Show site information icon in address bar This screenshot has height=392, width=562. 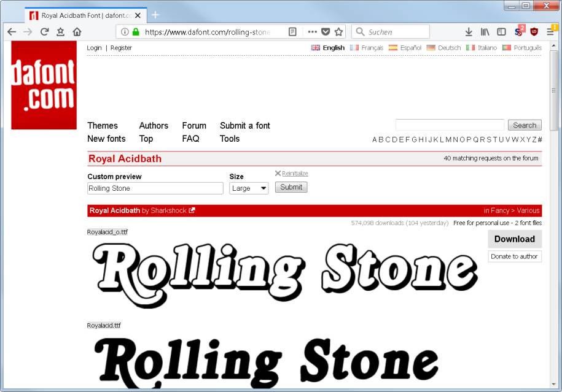(124, 32)
